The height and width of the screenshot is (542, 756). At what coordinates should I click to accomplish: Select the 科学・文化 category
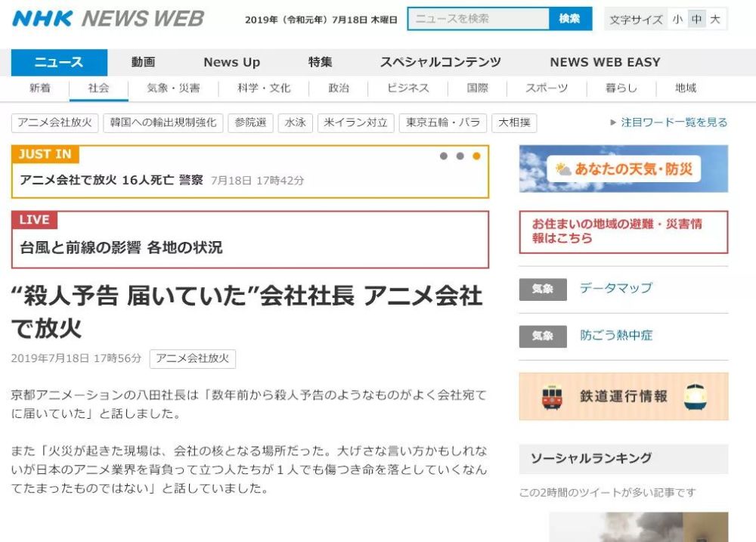click(x=264, y=88)
